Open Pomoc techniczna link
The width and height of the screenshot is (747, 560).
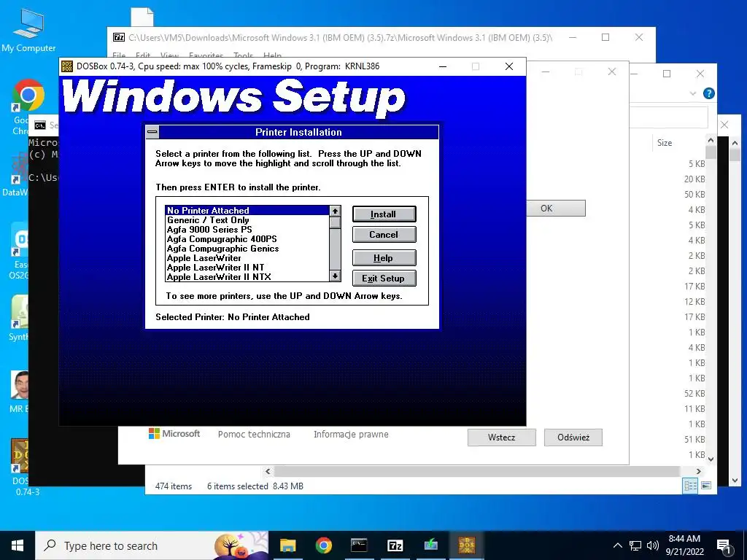[x=254, y=435]
